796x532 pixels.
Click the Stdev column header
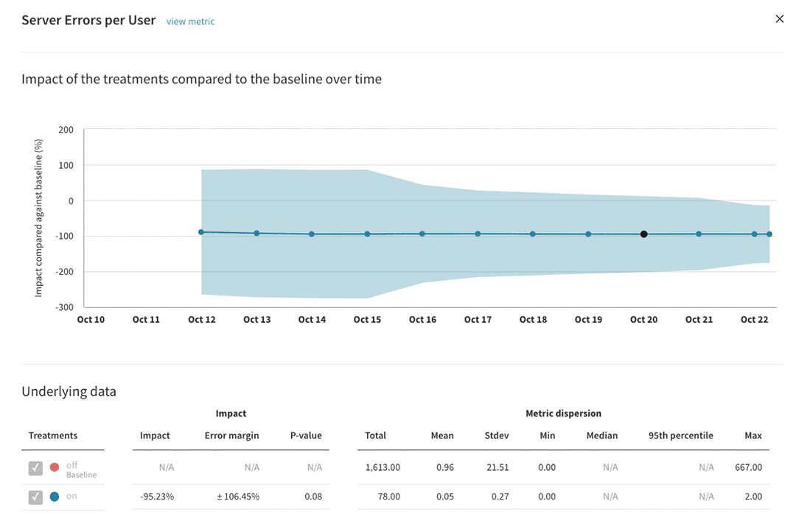(497, 435)
